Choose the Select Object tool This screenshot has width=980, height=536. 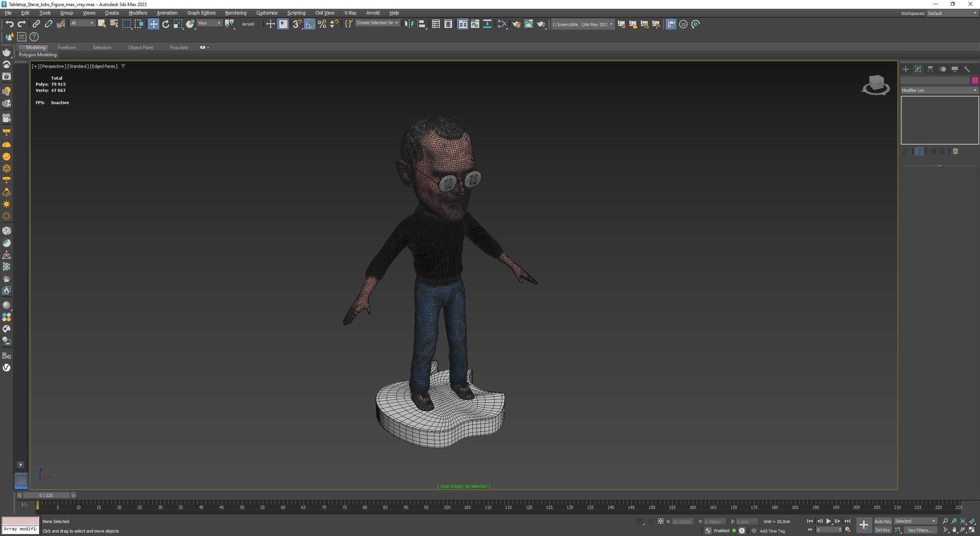[102, 24]
